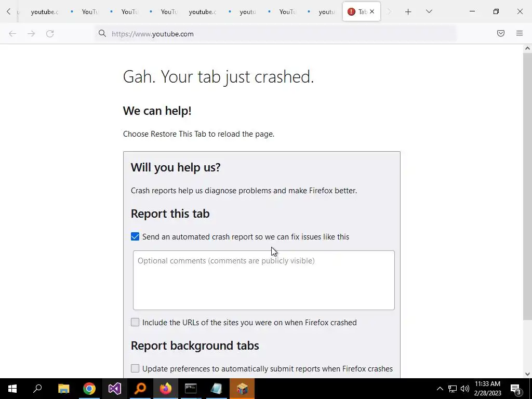Minimize the Firefox window
This screenshot has height=399, width=532.
click(x=472, y=11)
